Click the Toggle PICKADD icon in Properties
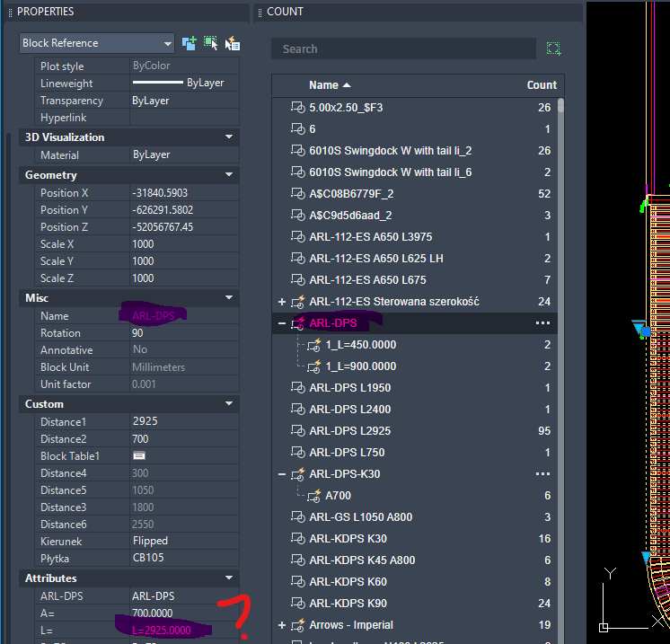 click(x=189, y=43)
